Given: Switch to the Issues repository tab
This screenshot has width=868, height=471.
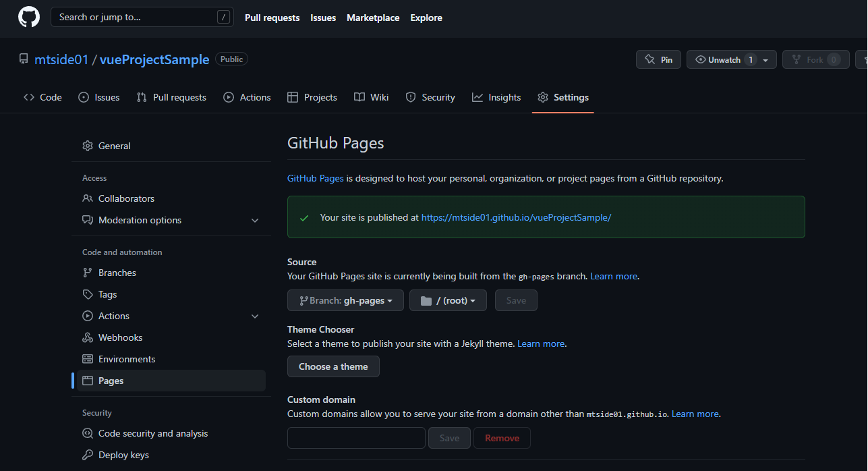Looking at the screenshot, I should (99, 97).
